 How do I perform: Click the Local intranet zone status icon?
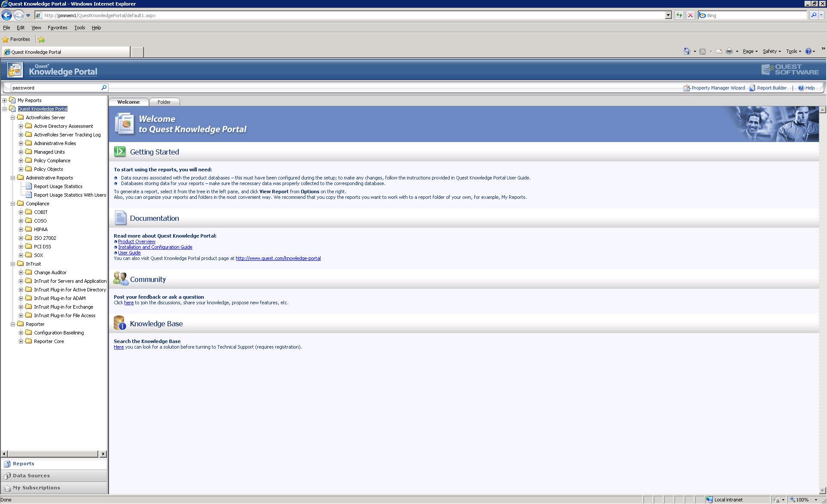tap(709, 500)
